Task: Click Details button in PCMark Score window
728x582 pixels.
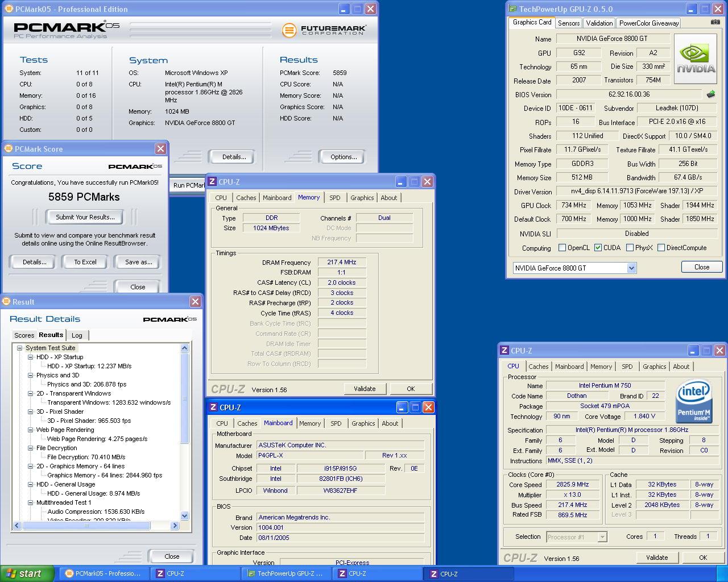Action: [34, 262]
